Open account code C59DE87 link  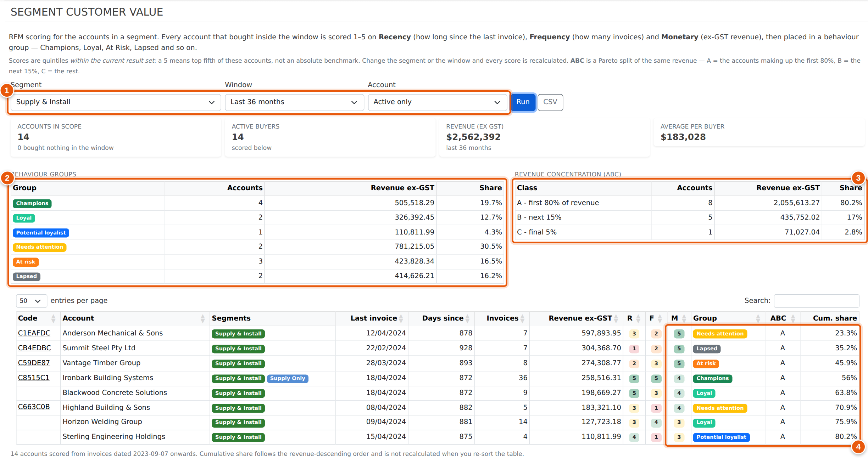(x=34, y=363)
